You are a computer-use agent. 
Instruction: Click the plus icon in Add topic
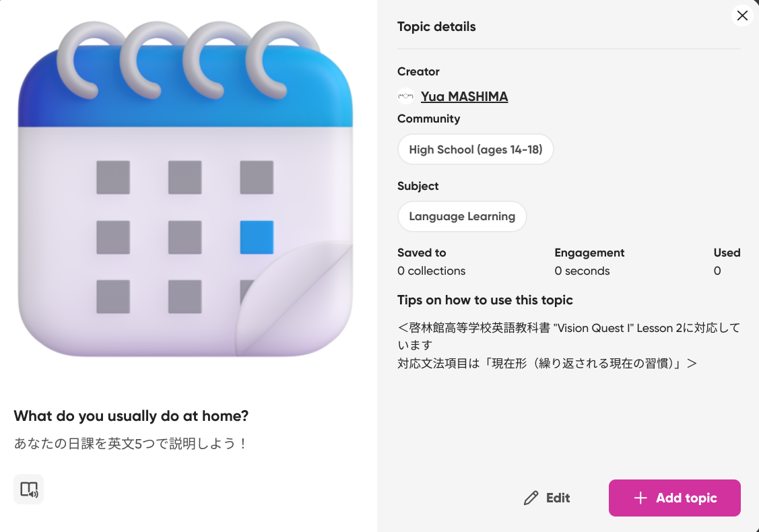(x=640, y=498)
